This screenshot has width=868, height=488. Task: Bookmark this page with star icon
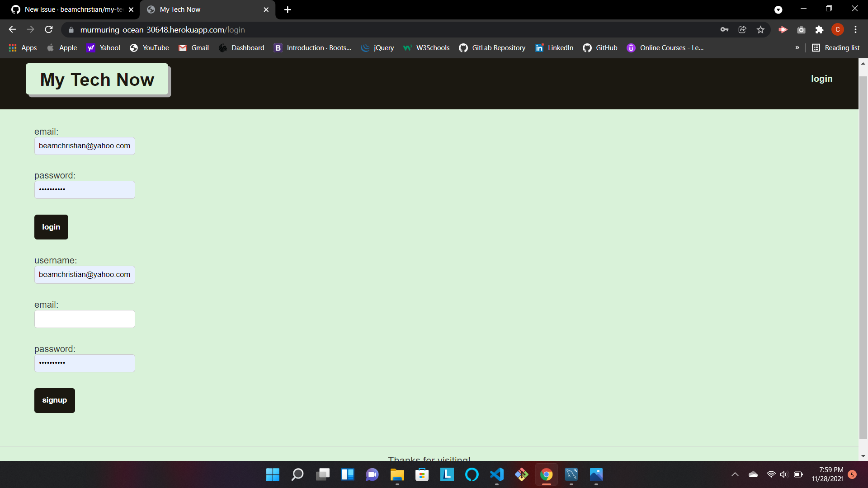point(760,30)
